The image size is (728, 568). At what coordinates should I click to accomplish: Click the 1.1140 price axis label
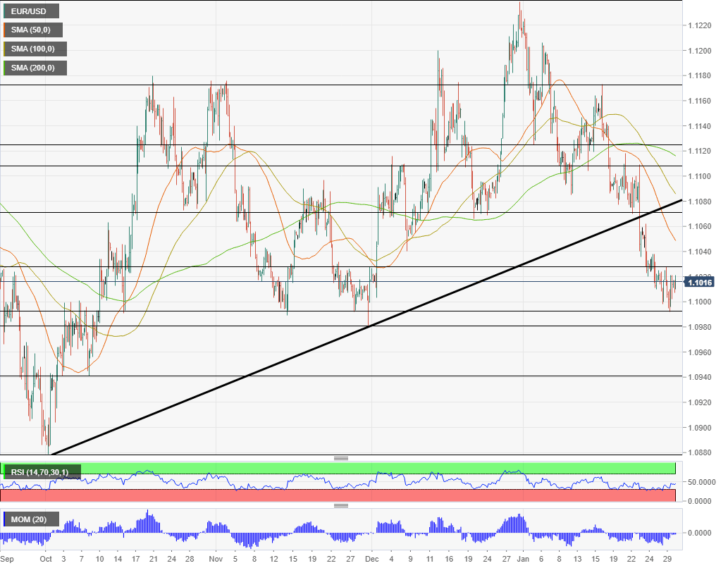click(x=700, y=126)
